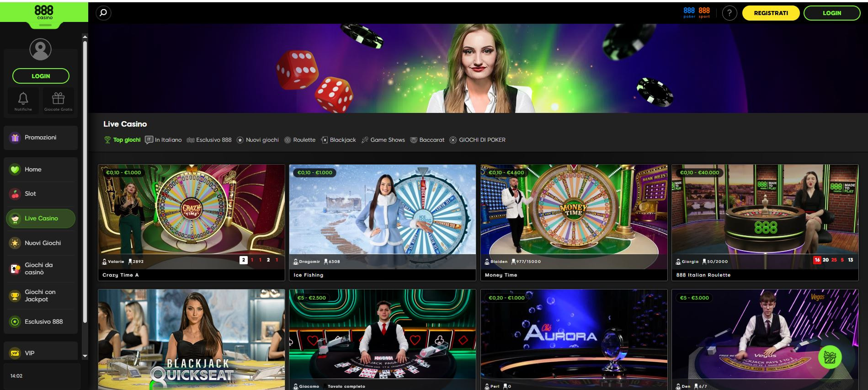Screen dimensions: 868x390
Task: Click the yellow REGISTRATI button
Action: [771, 13]
